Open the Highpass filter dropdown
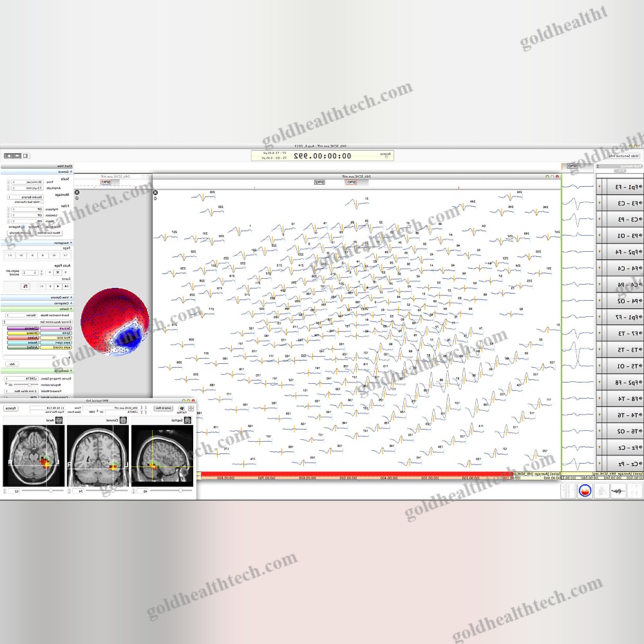Viewport: 644px width, 644px height. pos(28,209)
